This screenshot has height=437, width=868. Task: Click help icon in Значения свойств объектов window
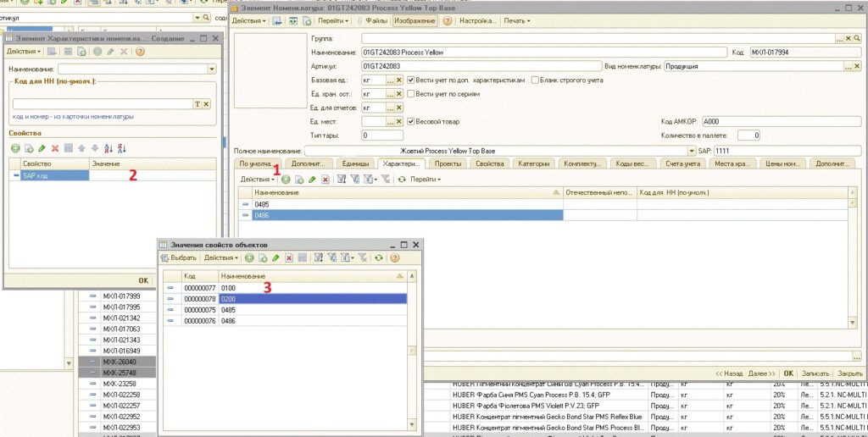(394, 257)
